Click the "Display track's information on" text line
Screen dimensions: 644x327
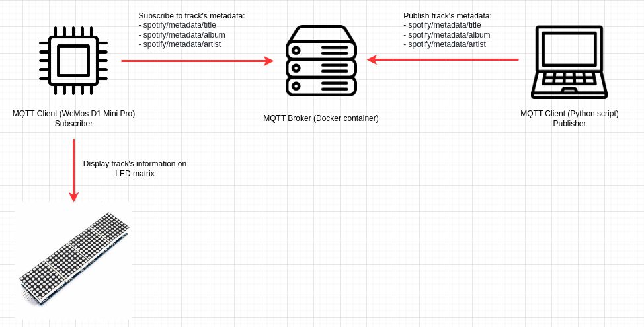(x=135, y=164)
